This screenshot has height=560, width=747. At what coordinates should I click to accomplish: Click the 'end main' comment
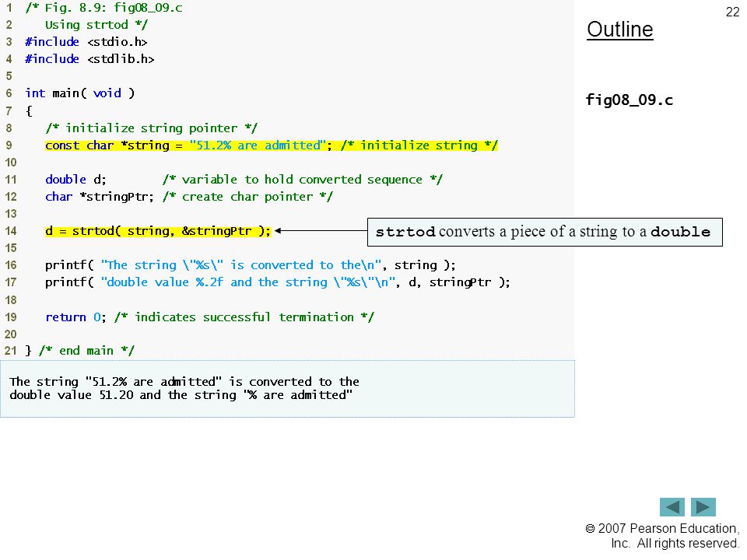tap(86, 351)
